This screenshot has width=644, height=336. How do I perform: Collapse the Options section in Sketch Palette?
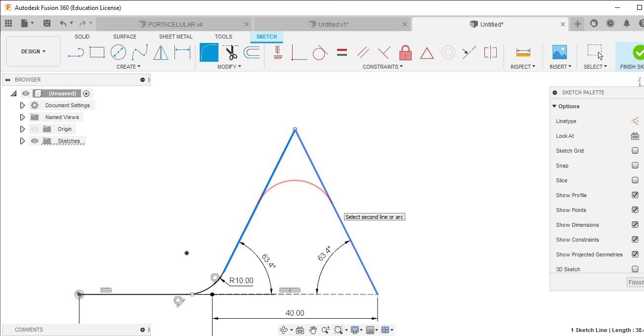(555, 106)
